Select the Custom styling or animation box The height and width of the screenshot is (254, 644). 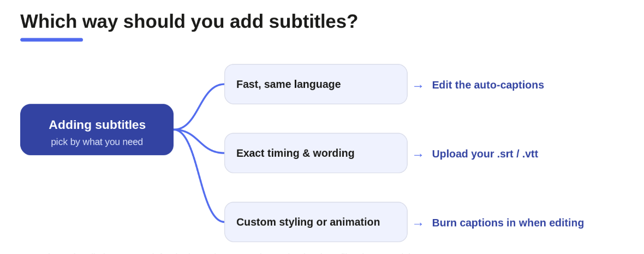(x=316, y=222)
